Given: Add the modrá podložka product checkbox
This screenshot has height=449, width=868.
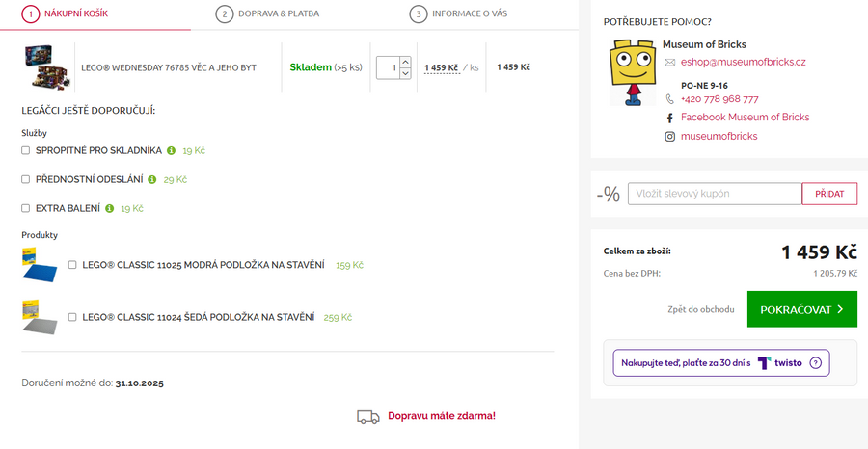Looking at the screenshot, I should 73,265.
